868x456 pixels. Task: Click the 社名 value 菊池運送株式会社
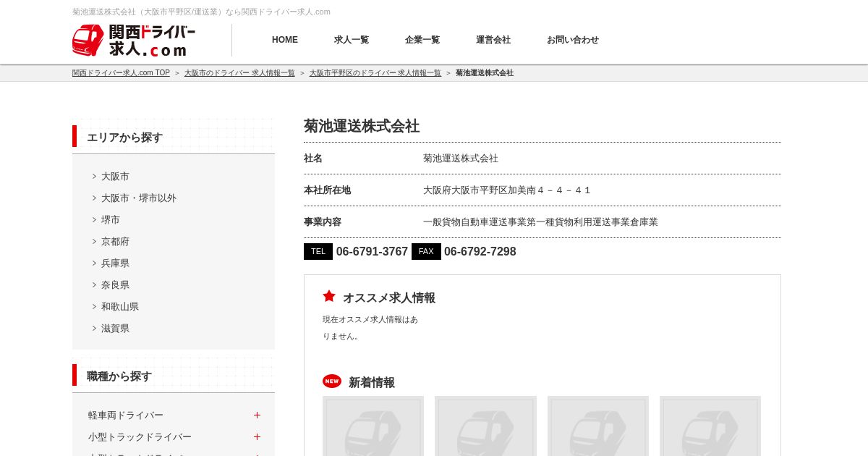click(x=461, y=159)
